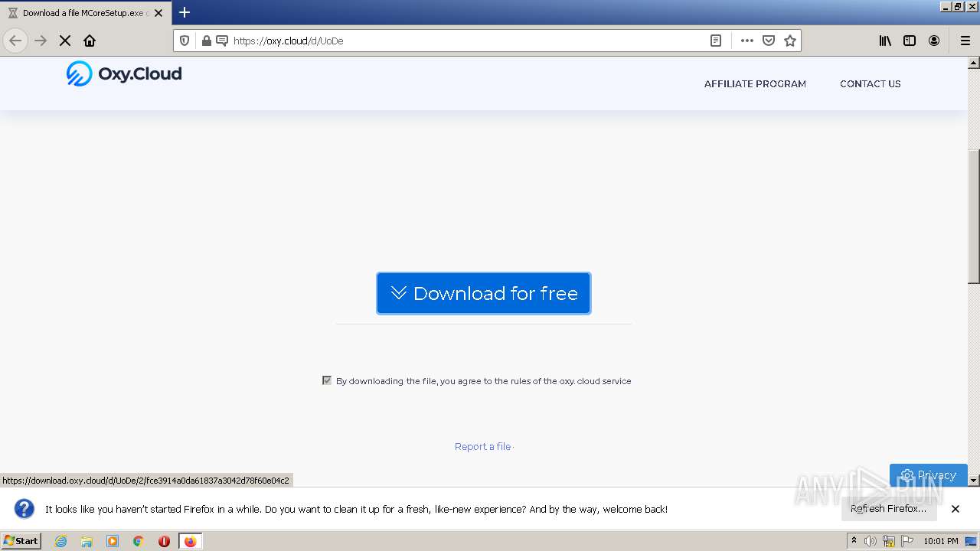Toggle the agree to rules checkbox
The height and width of the screenshot is (551, 980).
[x=327, y=380]
